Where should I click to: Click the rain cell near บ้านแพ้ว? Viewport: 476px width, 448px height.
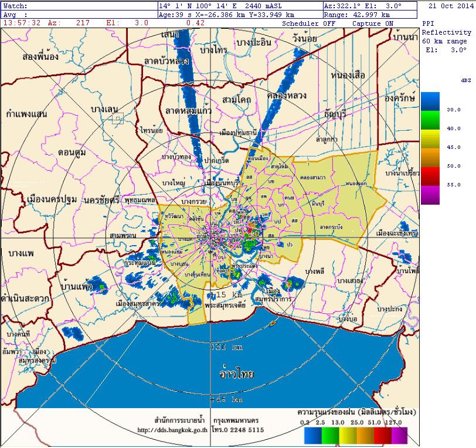[x=102, y=287]
